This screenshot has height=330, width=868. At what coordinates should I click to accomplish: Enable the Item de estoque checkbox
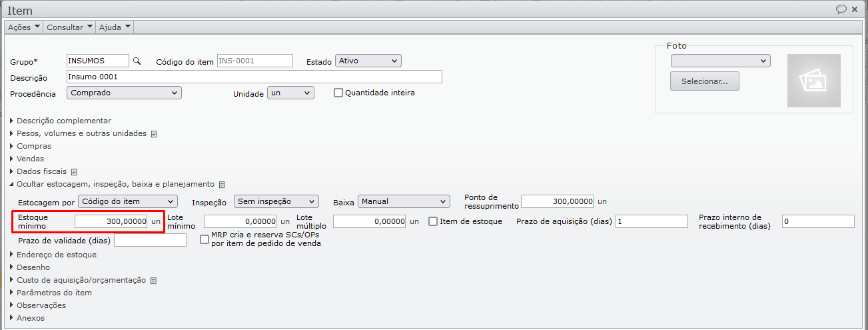433,221
